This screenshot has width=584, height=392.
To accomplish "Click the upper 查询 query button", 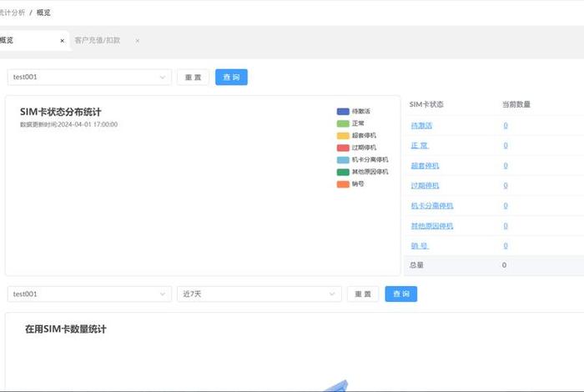I will point(231,77).
